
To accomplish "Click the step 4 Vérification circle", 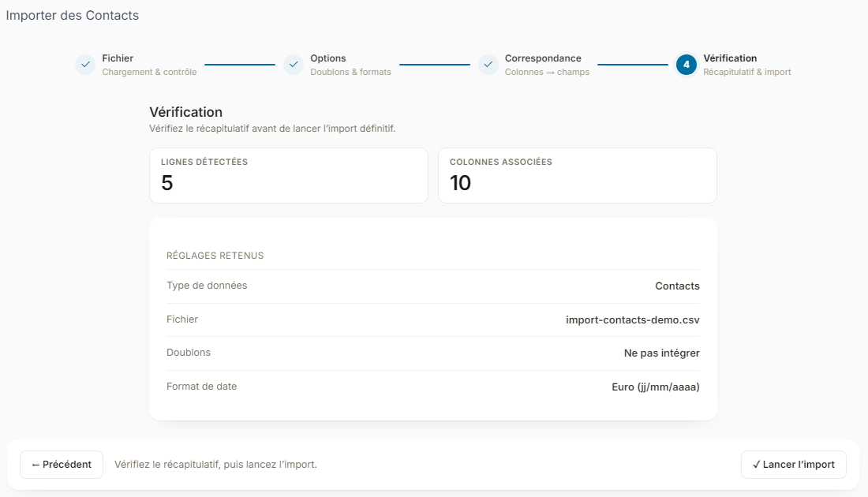I will 687,65.
